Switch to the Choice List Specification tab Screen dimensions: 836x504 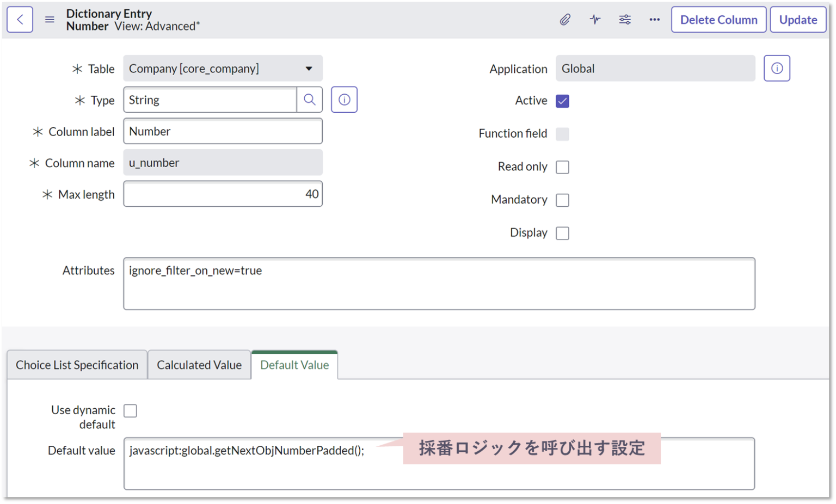[x=77, y=365]
